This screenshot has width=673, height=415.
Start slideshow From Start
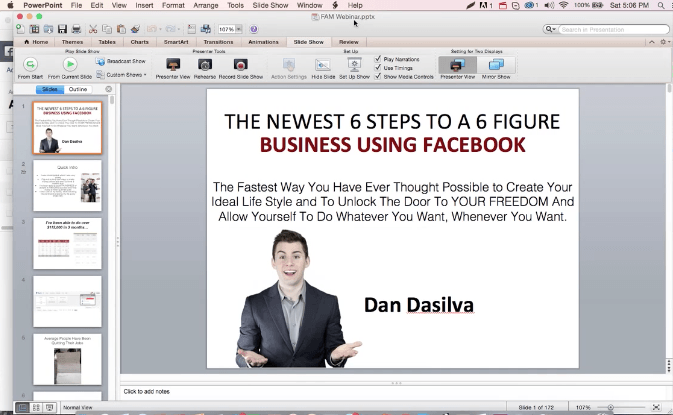[x=30, y=68]
